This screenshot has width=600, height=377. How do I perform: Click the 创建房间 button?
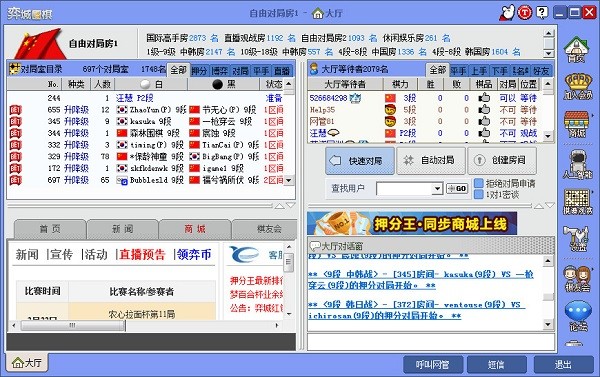(x=502, y=160)
